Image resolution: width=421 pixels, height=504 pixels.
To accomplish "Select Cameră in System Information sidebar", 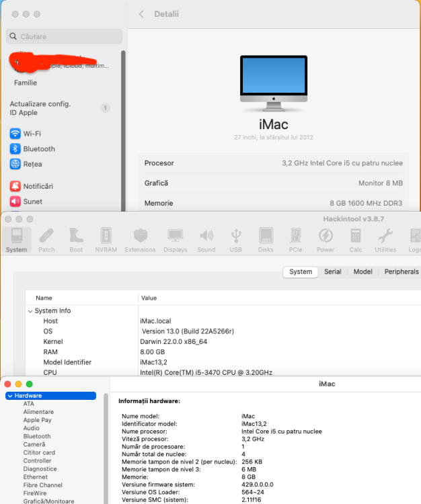I will (x=34, y=444).
